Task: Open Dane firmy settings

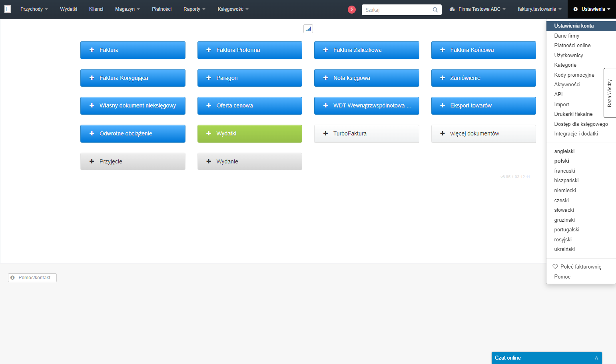Action: 566,36
